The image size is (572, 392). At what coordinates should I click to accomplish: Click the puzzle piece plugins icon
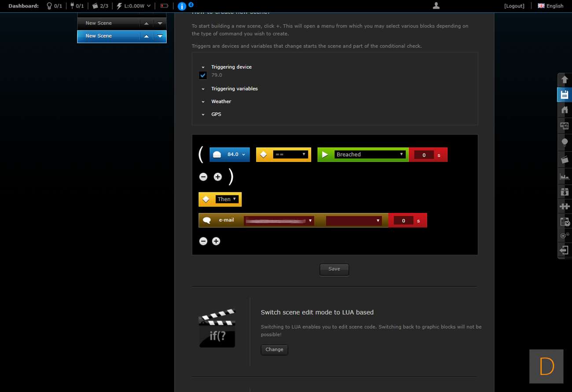point(565,206)
